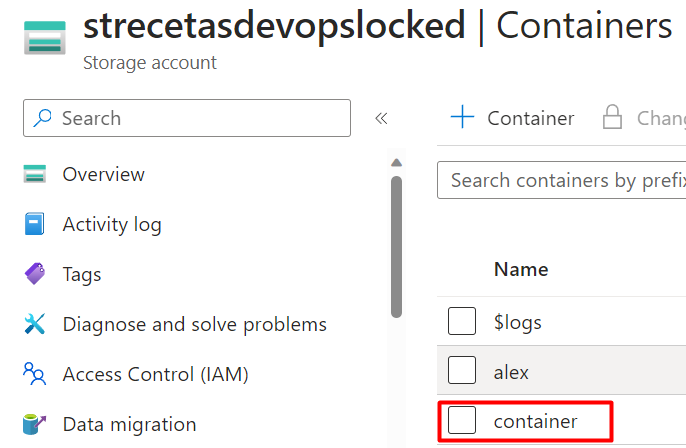Go to Access Control (IAM) menu item
Image resolution: width=686 pixels, height=448 pixels.
155,374
